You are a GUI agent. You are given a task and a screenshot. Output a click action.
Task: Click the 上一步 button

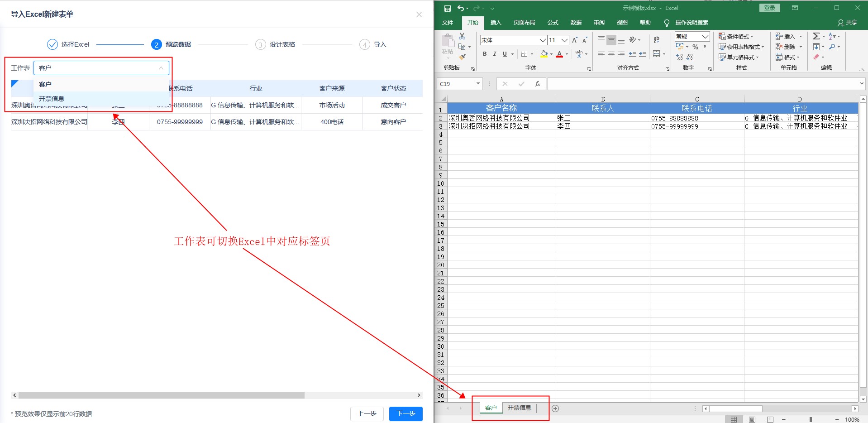tap(367, 414)
